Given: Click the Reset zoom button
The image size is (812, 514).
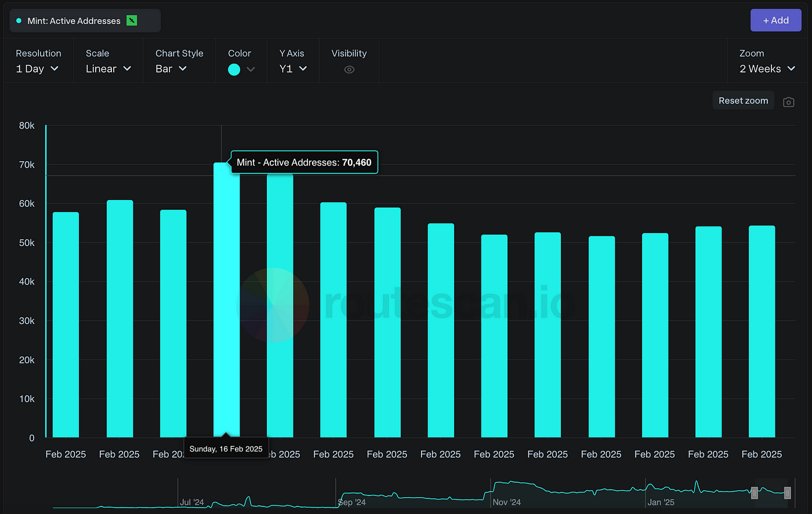Looking at the screenshot, I should pos(743,101).
